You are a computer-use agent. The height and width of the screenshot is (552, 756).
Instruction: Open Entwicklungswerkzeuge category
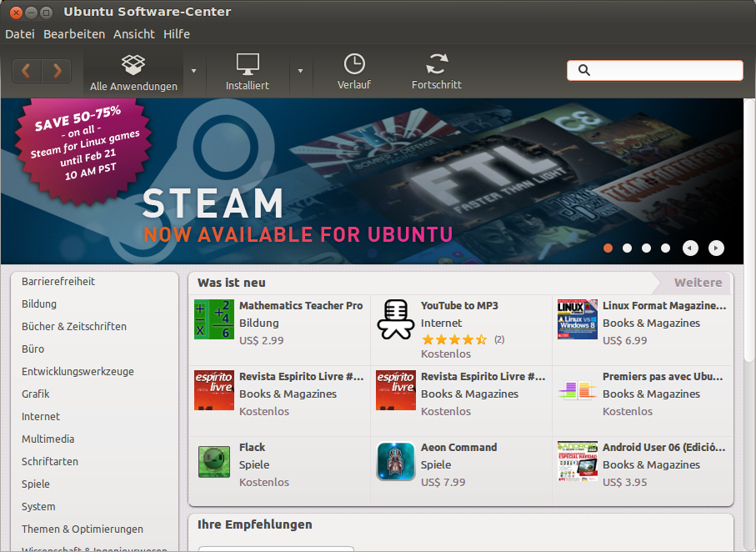tap(78, 372)
